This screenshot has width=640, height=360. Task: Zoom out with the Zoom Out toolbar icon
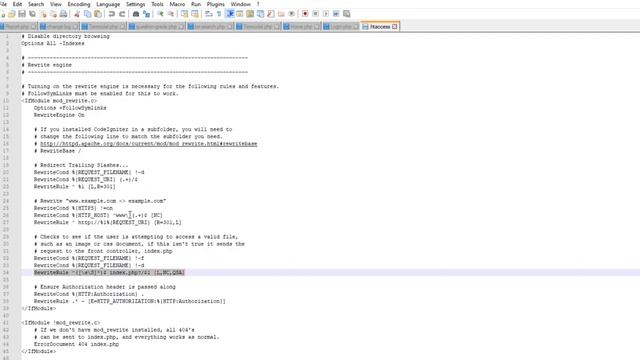point(171,14)
